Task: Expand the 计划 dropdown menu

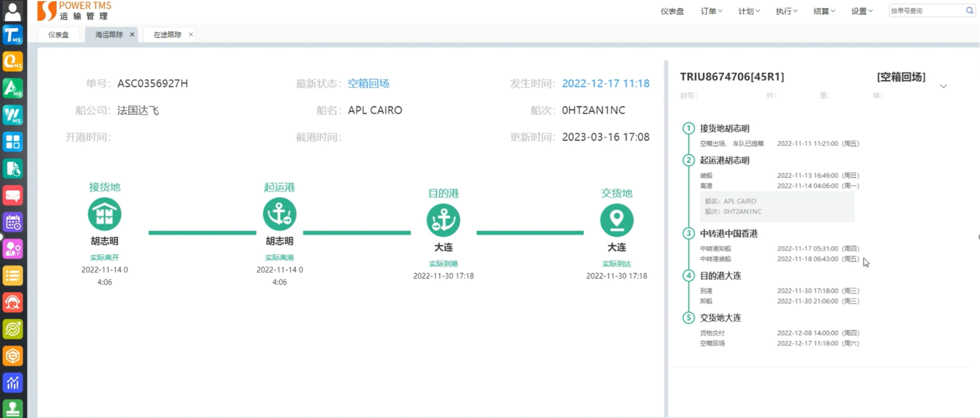Action: [749, 11]
